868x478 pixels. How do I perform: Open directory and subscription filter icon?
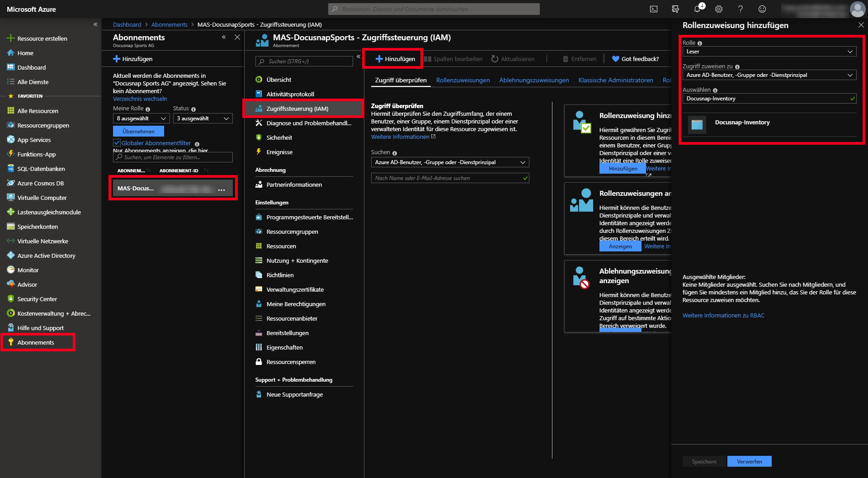(x=675, y=9)
